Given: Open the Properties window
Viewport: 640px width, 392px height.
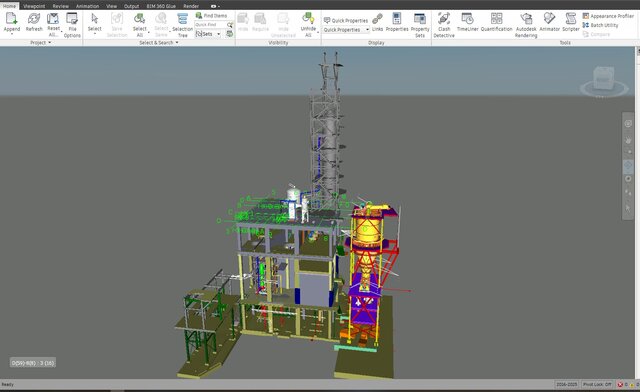Looking at the screenshot, I should coord(397,22).
